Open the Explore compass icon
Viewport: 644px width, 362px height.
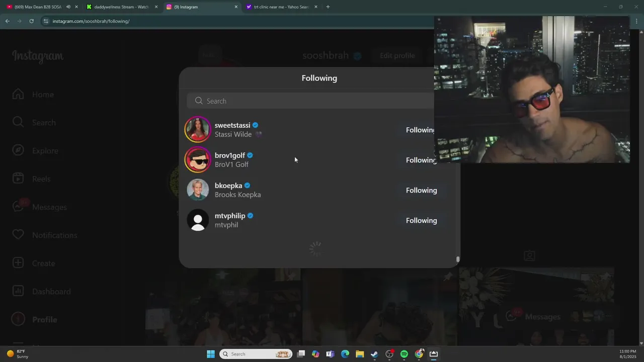[18, 151]
